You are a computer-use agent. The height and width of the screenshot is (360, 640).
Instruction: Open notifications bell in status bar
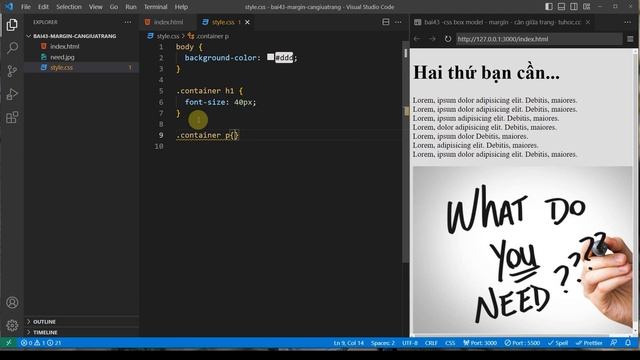pyautogui.click(x=628, y=343)
